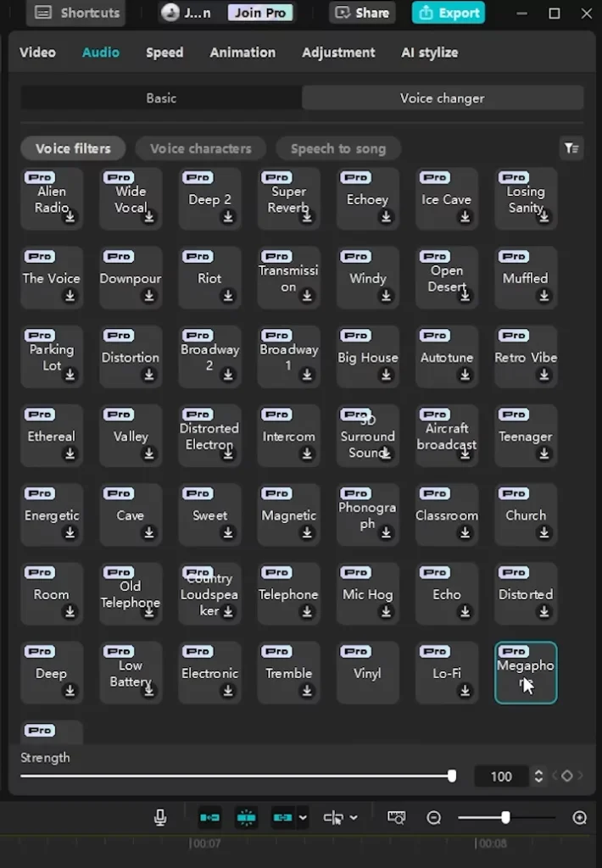Click the timeline zoom in magnifier
Viewport: 602px width, 868px height.
580,818
